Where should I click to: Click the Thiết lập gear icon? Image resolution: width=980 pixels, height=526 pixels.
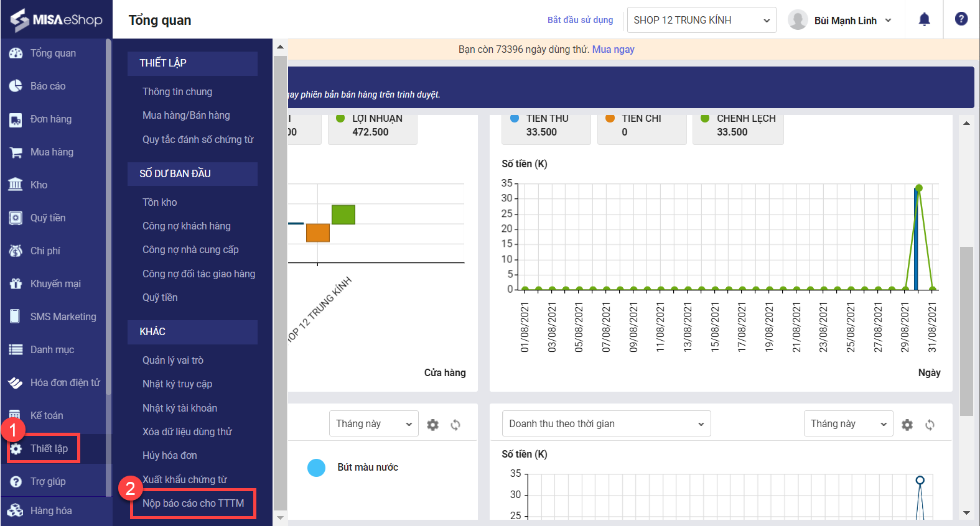(x=16, y=449)
